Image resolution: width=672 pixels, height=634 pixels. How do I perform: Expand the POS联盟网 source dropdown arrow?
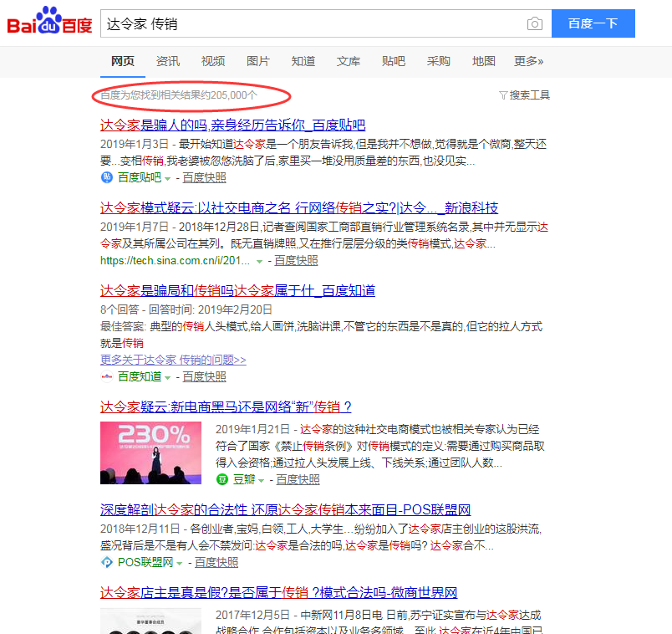pyautogui.click(x=180, y=563)
